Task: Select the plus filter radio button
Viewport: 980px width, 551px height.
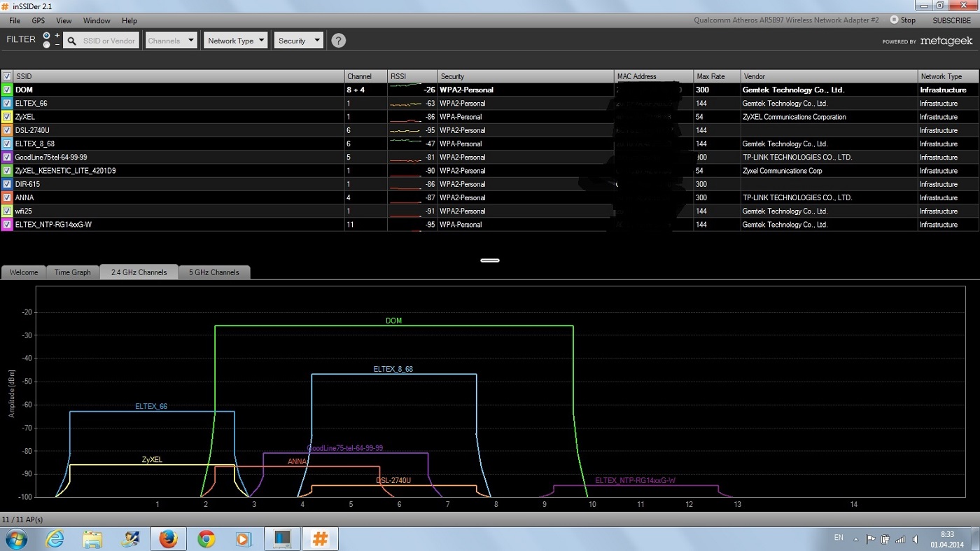Action: pyautogui.click(x=47, y=35)
